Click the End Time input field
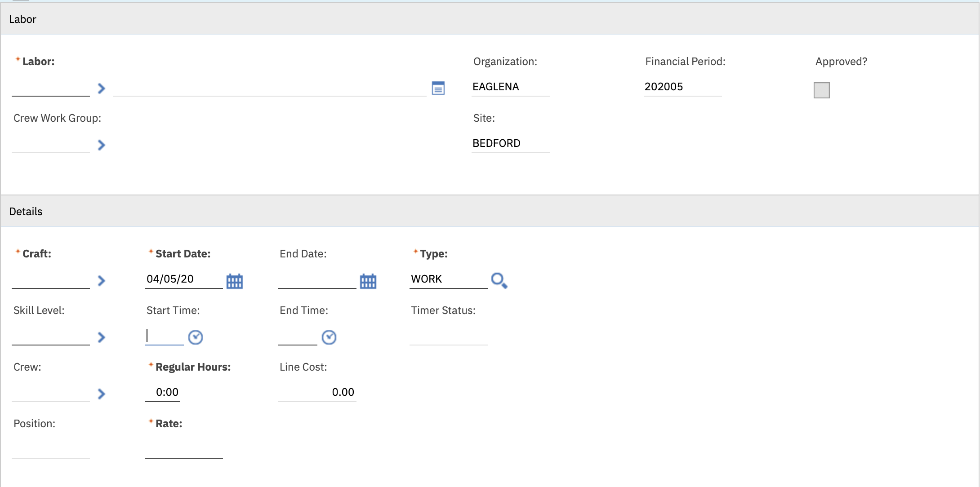The image size is (980, 487). [297, 336]
